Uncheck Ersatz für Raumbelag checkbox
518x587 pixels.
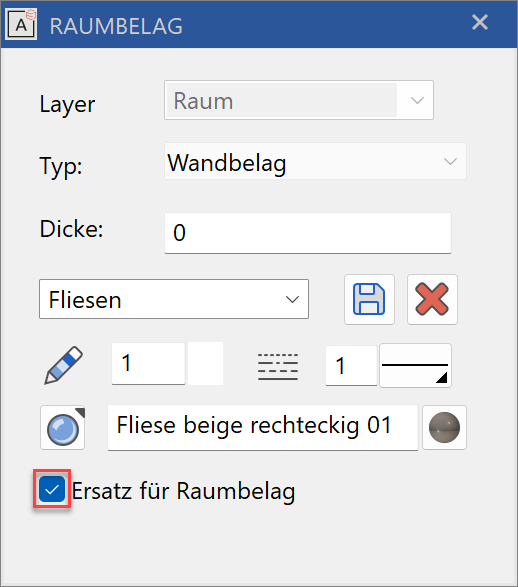52,489
